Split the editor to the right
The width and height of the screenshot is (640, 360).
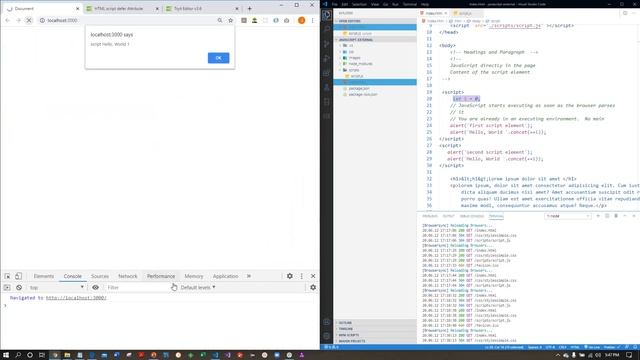625,13
